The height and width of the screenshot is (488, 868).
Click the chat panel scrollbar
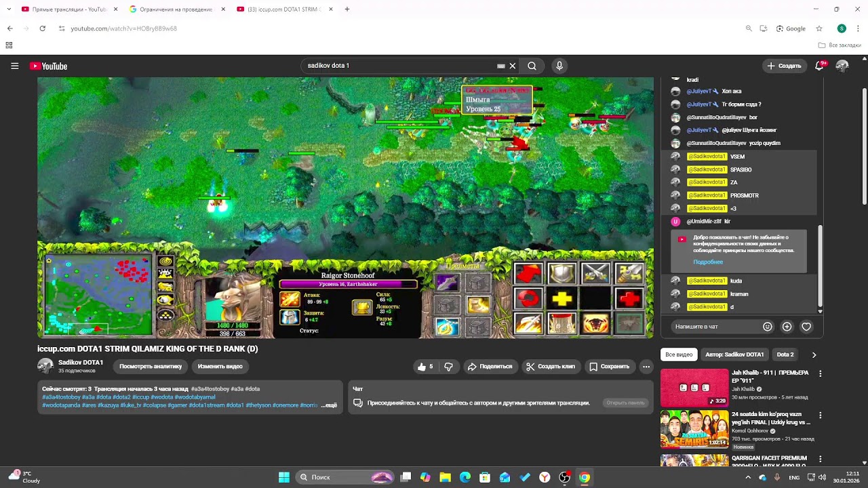click(820, 264)
